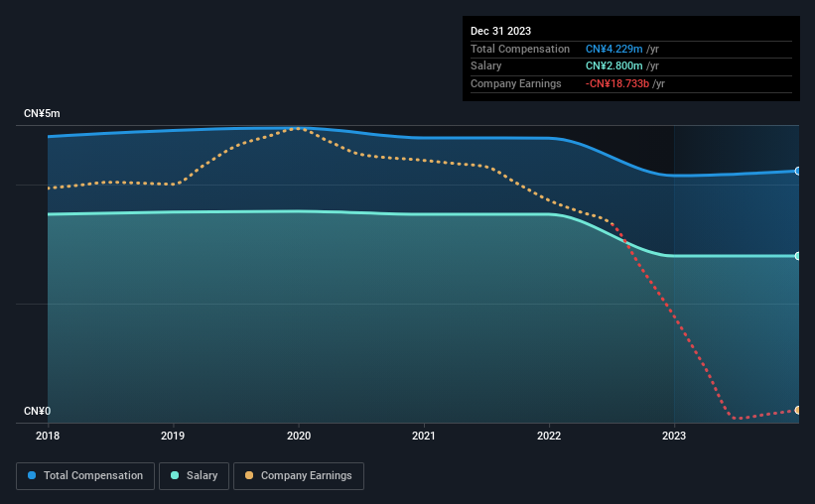Click the CN¥4.229m total compensation value
Screen dimensions: 815x504
[613, 49]
